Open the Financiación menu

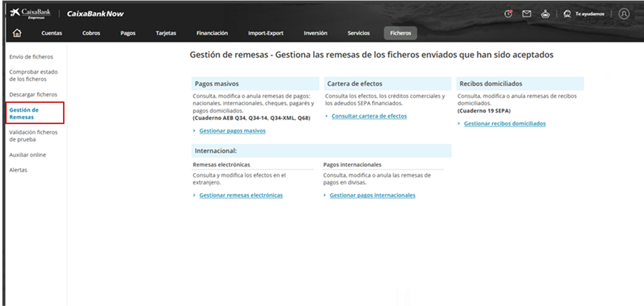click(x=212, y=33)
